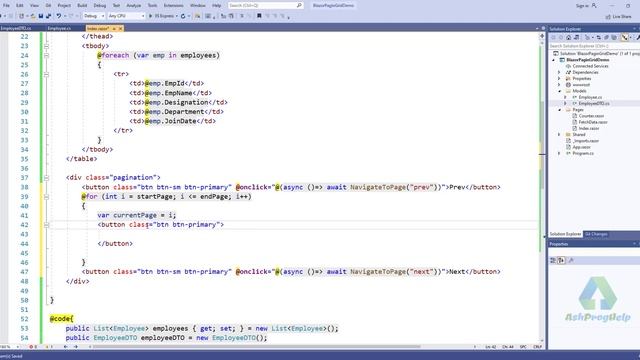This screenshot has width=640, height=360.
Task: Select Counter.razor in Solution Explorer
Action: [x=591, y=116]
